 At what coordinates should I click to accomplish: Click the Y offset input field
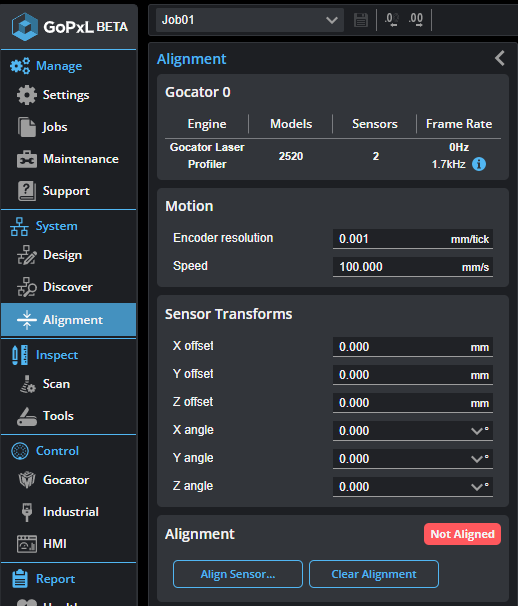click(413, 374)
